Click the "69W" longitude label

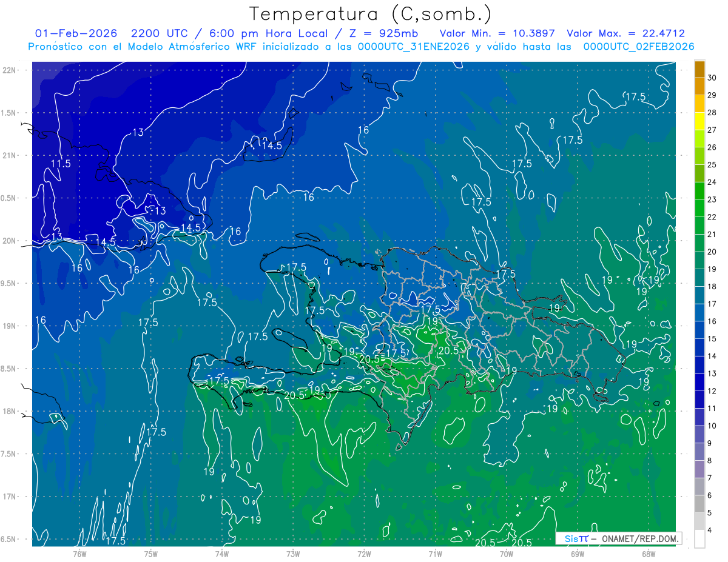577,554
